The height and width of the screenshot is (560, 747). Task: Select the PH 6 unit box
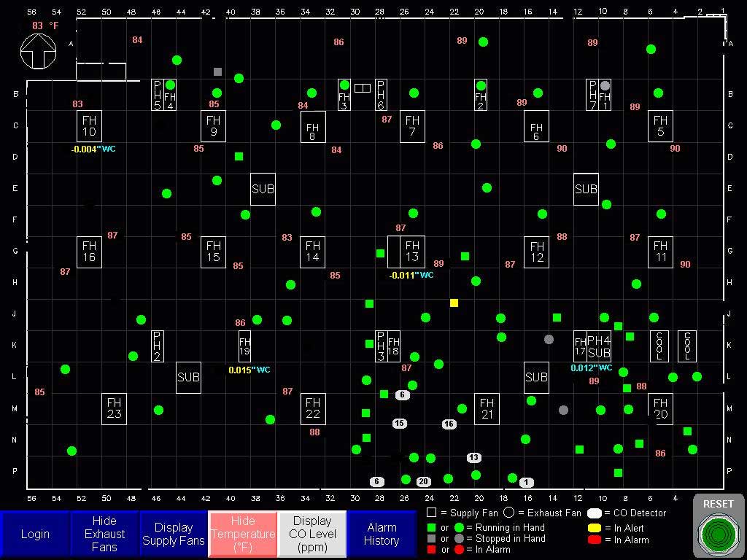click(381, 95)
